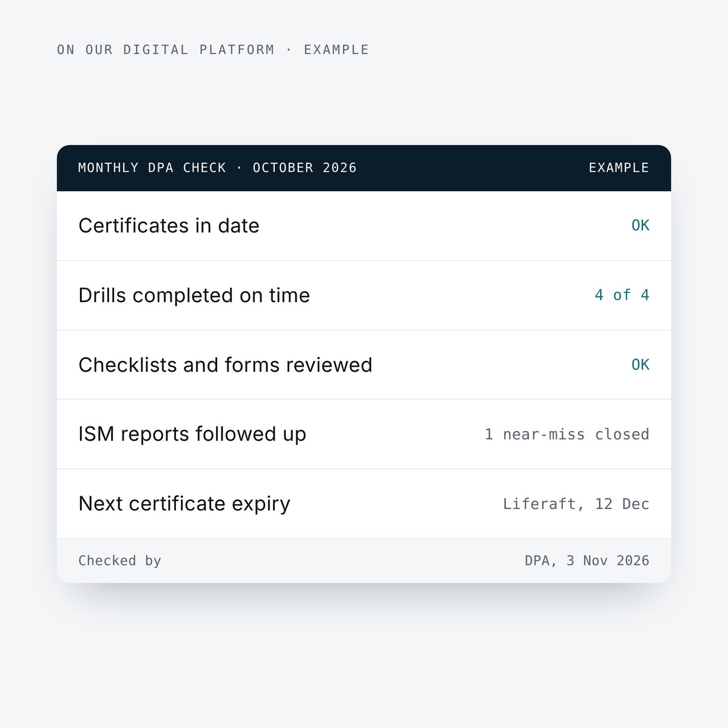This screenshot has height=728, width=728.
Task: Click the Checked by footer label
Action: [x=120, y=561]
